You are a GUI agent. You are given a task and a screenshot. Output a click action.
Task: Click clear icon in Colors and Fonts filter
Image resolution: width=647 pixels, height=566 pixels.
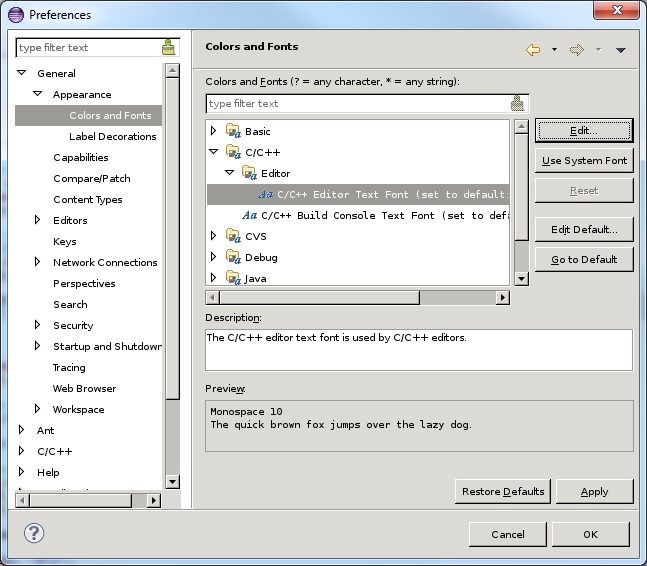(517, 103)
